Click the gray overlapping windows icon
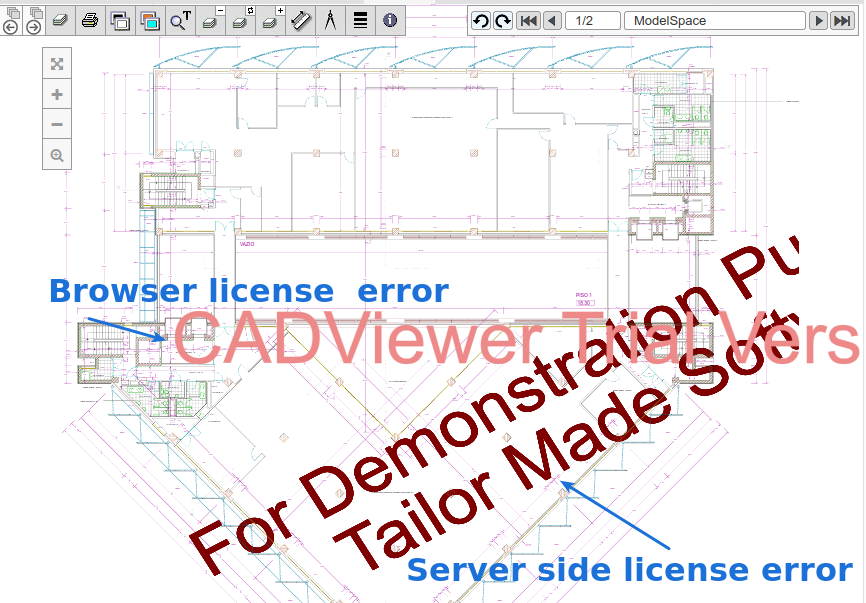The image size is (866, 603). pos(120,20)
